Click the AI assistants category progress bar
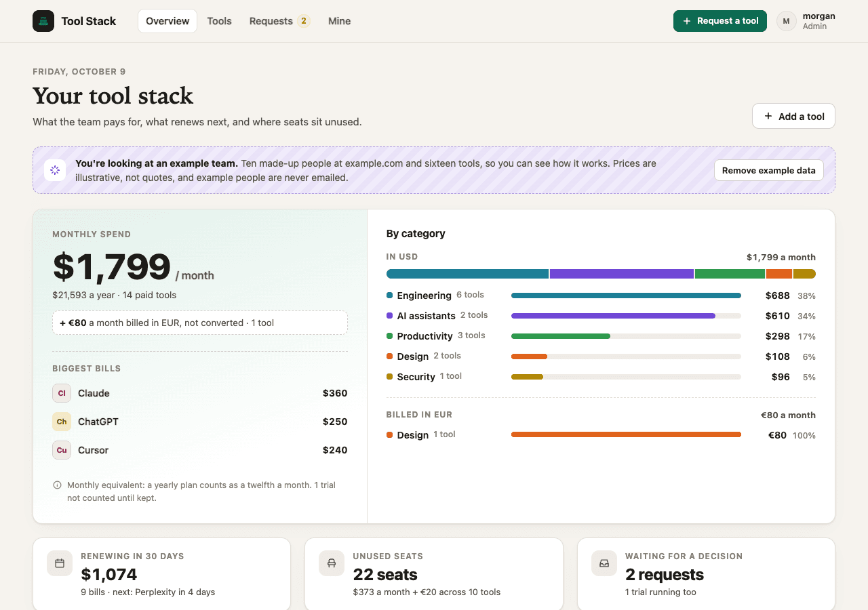The height and width of the screenshot is (610, 868). coord(626,316)
